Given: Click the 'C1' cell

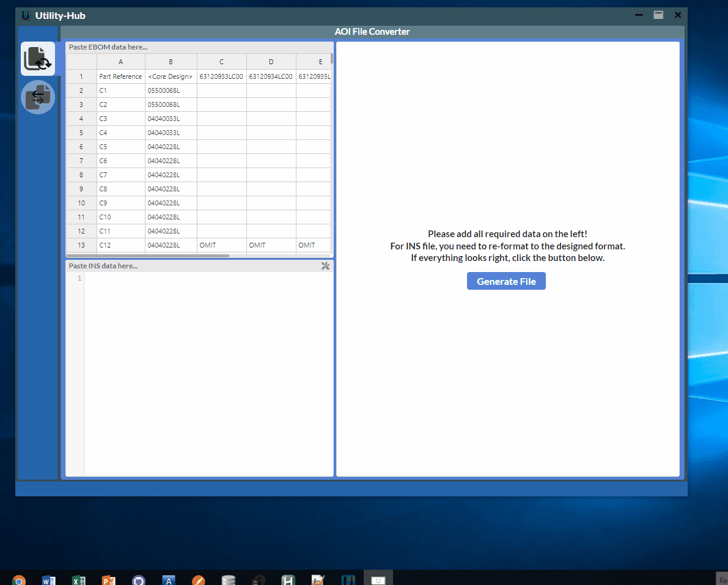Looking at the screenshot, I should point(120,90).
